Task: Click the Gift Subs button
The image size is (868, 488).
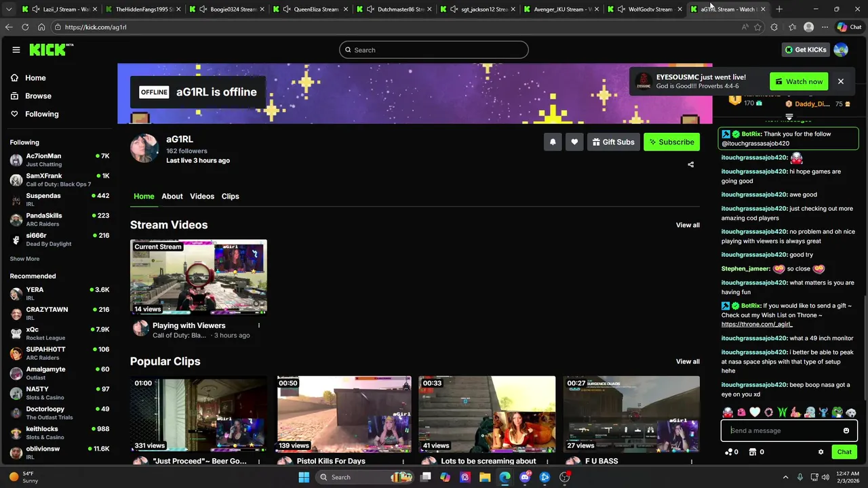Action: click(613, 142)
